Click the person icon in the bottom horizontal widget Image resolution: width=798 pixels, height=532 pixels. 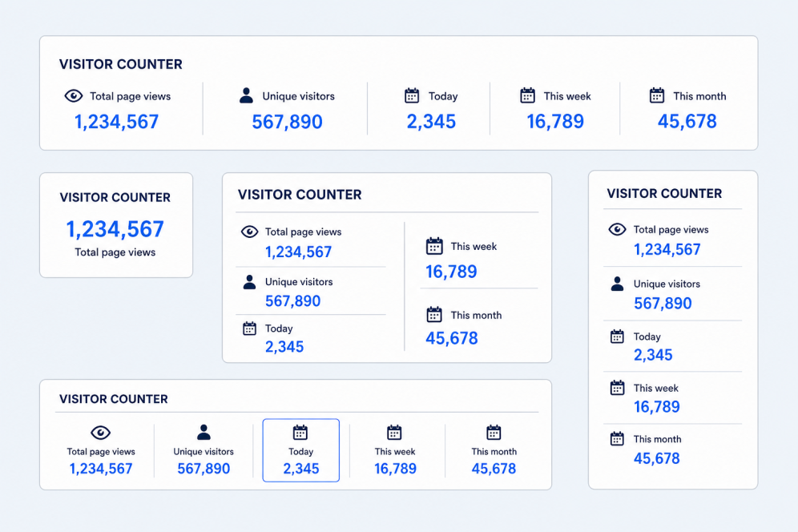(x=204, y=432)
